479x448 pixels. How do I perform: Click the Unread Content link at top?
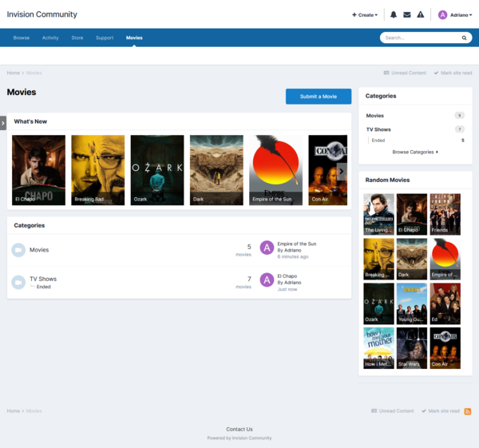(x=405, y=73)
